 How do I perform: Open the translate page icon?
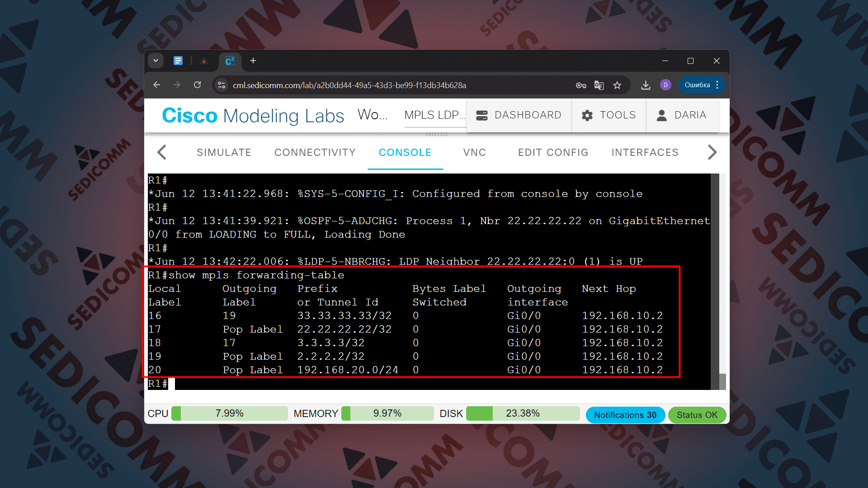(x=599, y=85)
